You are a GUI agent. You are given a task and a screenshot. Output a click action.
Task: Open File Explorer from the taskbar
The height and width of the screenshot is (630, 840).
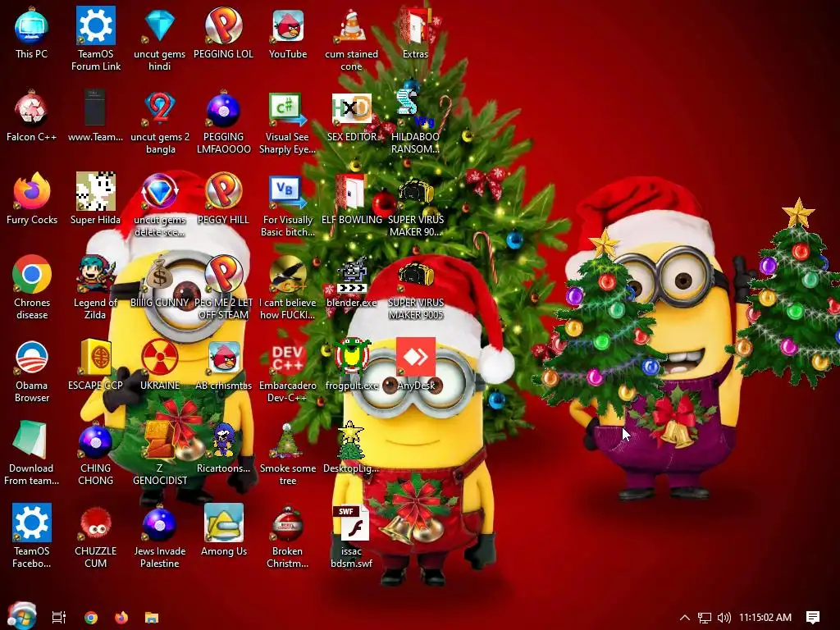[152, 618]
